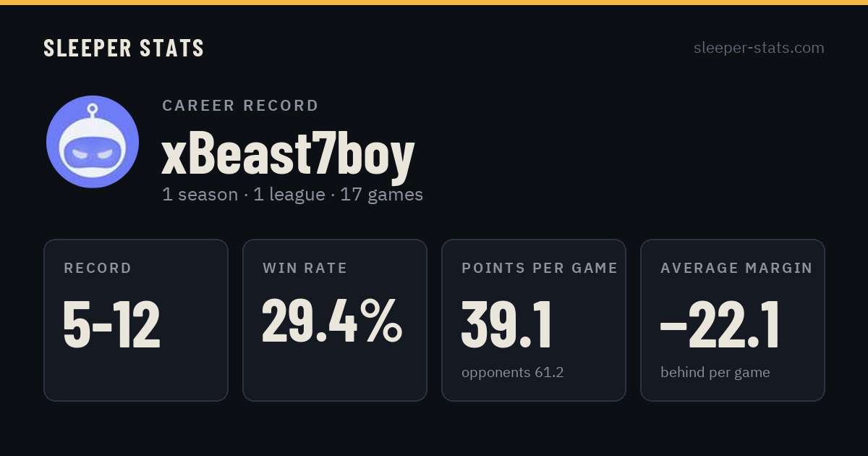This screenshot has width=868, height=456.
Task: Click the POINTS PER GAME title label
Action: tap(540, 268)
